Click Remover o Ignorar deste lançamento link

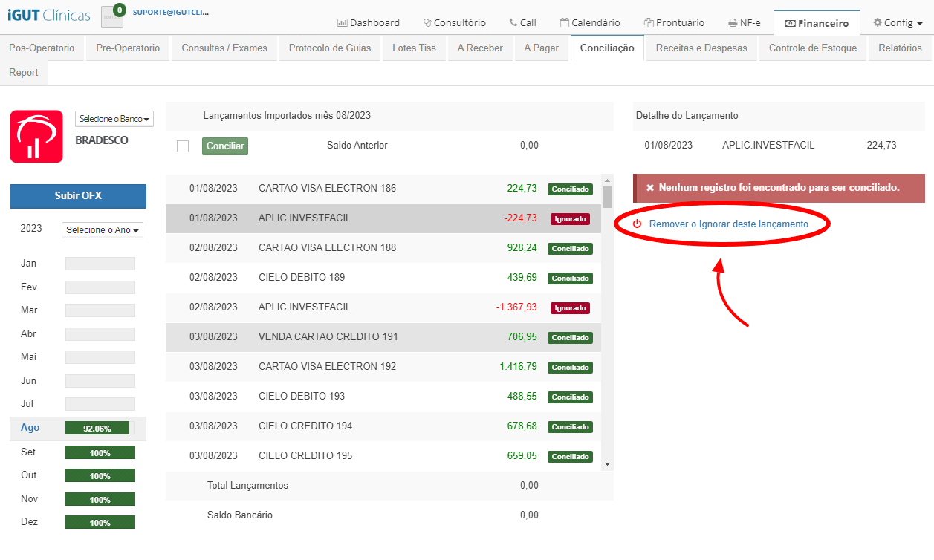click(729, 224)
